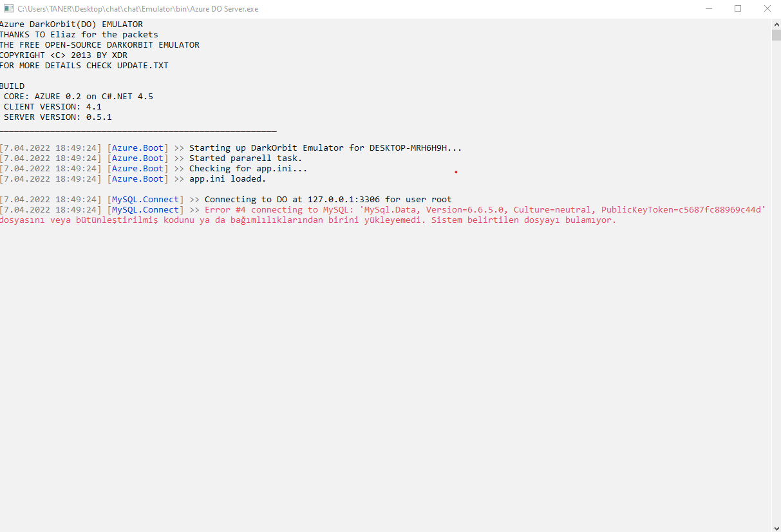Click 'CLIENT VERSION: 4.1' line

pos(53,107)
